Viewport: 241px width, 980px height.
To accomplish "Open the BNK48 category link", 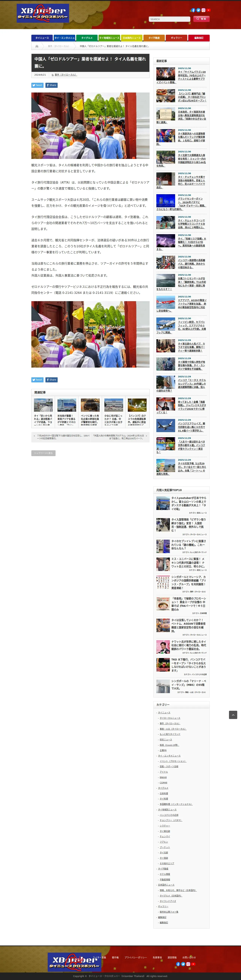I will [x=163, y=777].
